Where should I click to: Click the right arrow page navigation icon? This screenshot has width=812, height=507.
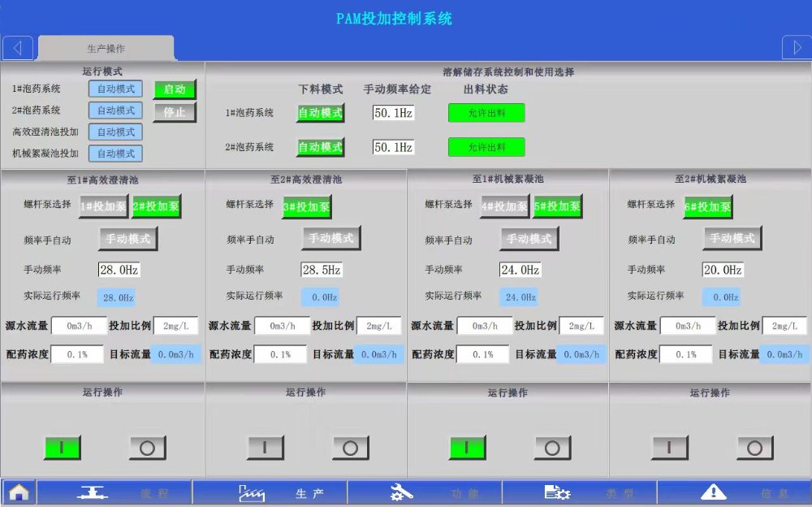pyautogui.click(x=797, y=48)
